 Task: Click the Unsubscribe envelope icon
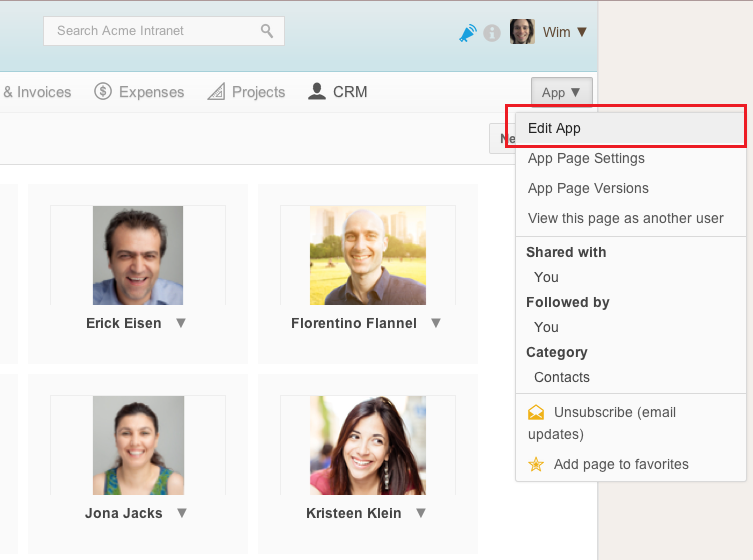coord(536,412)
